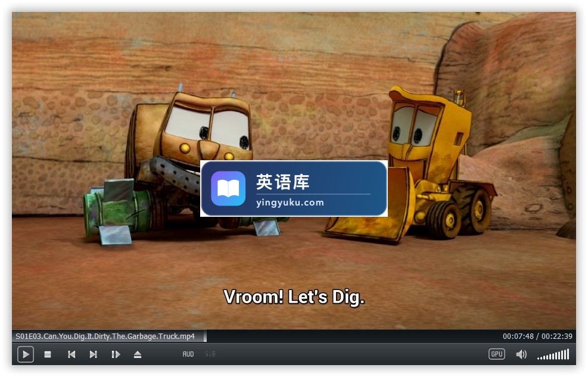Open a file with the eject icon
The image size is (588, 377).
(x=138, y=354)
